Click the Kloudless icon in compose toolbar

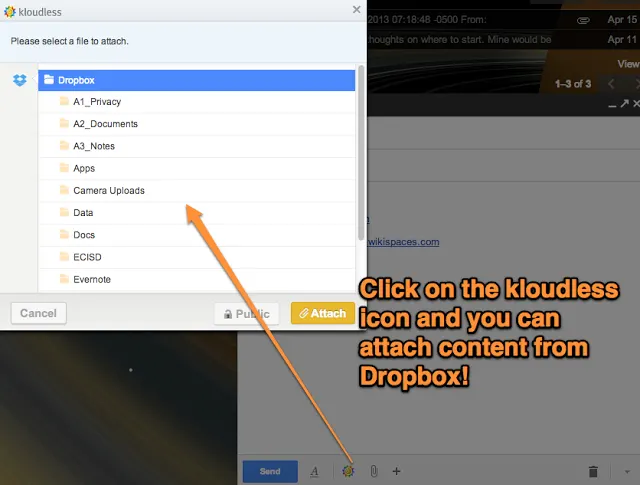tap(348, 471)
